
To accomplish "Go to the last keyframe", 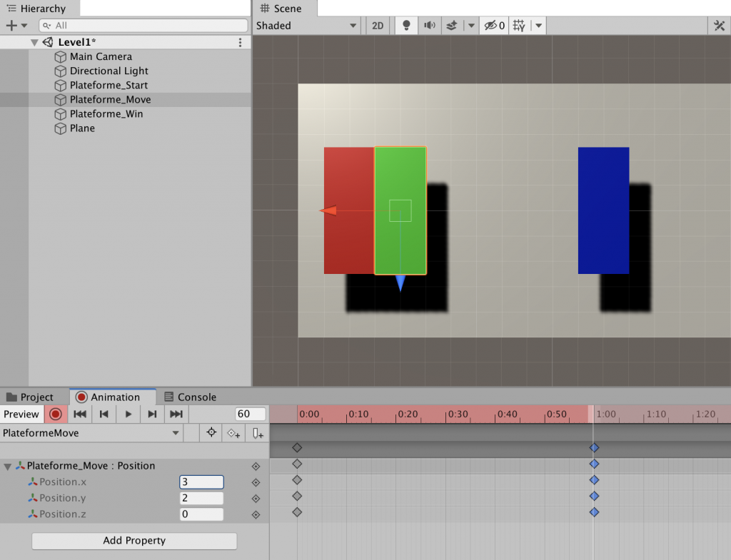I will point(176,414).
